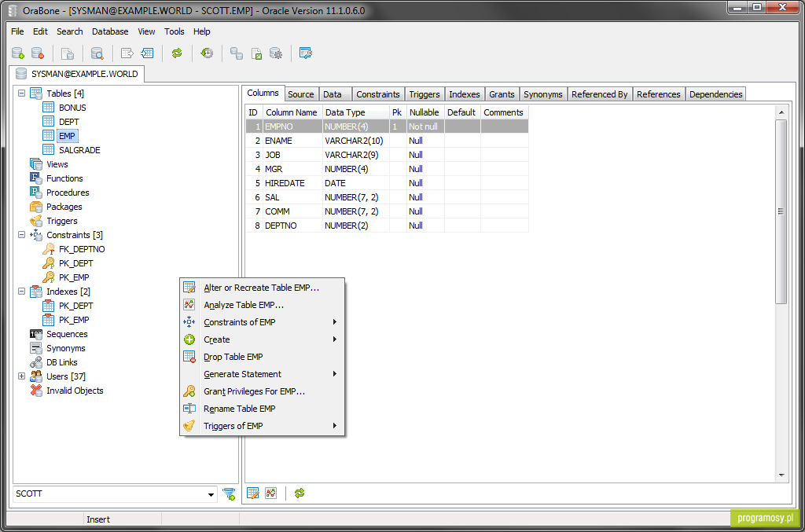Image resolution: width=805 pixels, height=532 pixels.
Task: Expand the Create submenu
Action: coord(335,339)
